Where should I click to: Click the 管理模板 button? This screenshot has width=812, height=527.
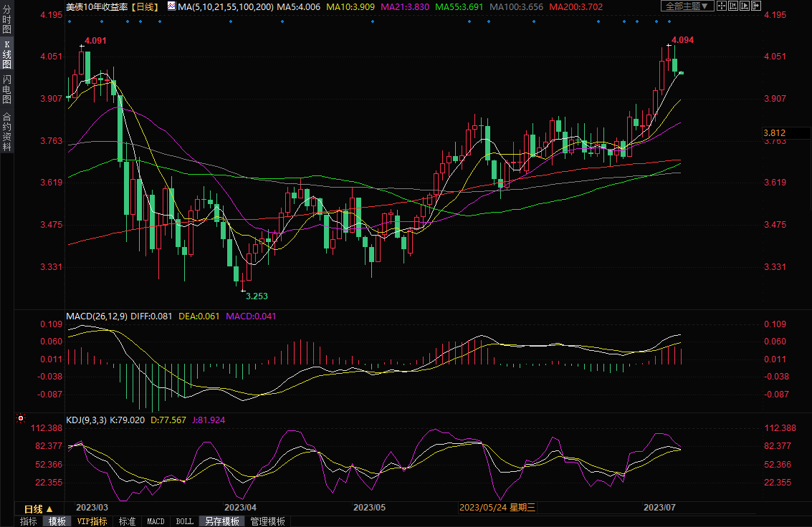pyautogui.click(x=267, y=521)
